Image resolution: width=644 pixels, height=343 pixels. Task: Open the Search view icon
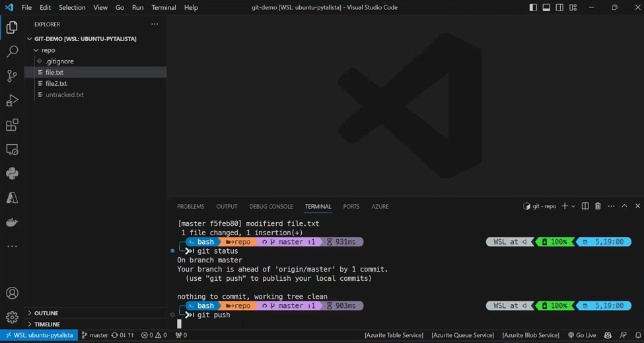click(12, 52)
